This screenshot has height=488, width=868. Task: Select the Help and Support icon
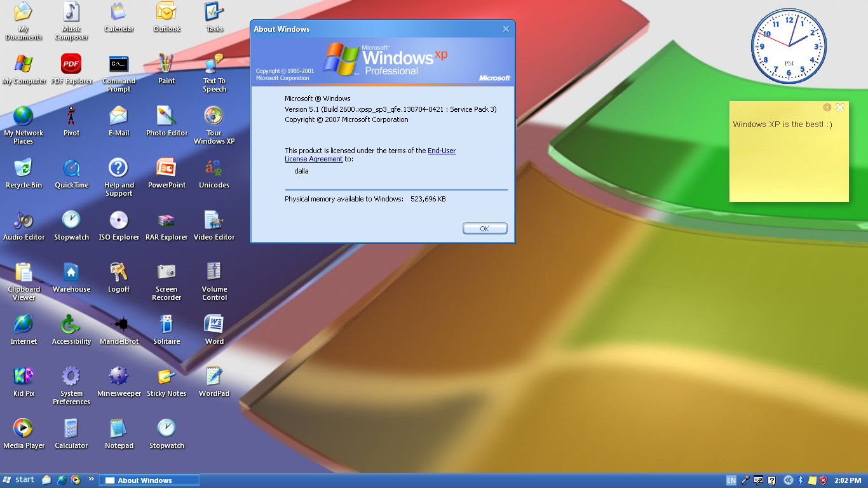(119, 177)
